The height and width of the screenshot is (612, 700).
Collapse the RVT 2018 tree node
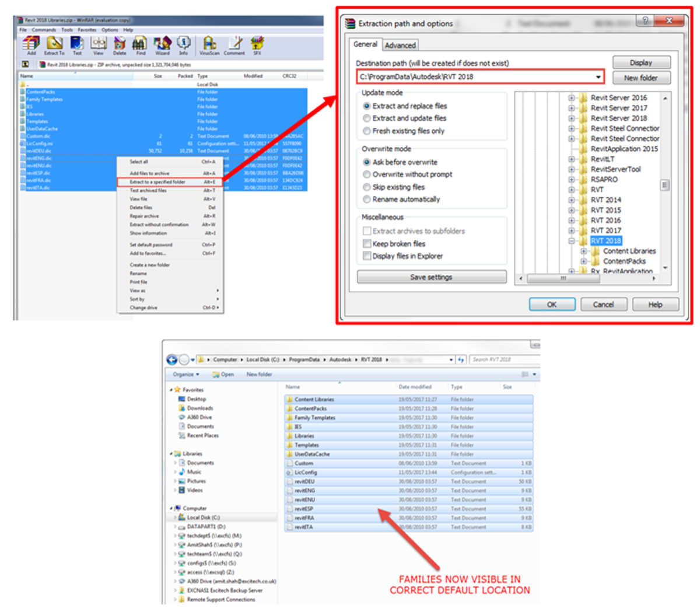click(572, 241)
